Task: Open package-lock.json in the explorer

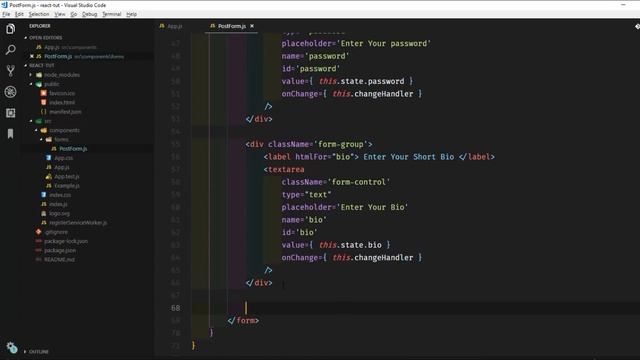Action: coord(65,241)
